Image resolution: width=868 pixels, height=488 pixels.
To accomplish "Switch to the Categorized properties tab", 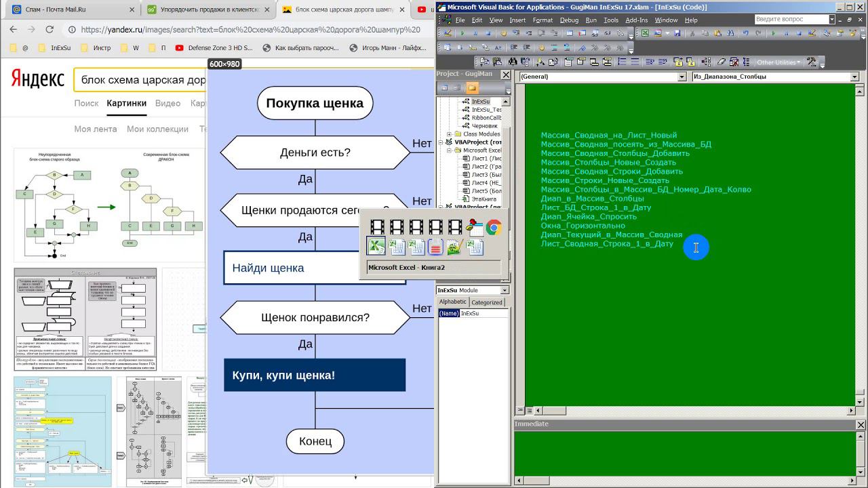I will click(486, 302).
